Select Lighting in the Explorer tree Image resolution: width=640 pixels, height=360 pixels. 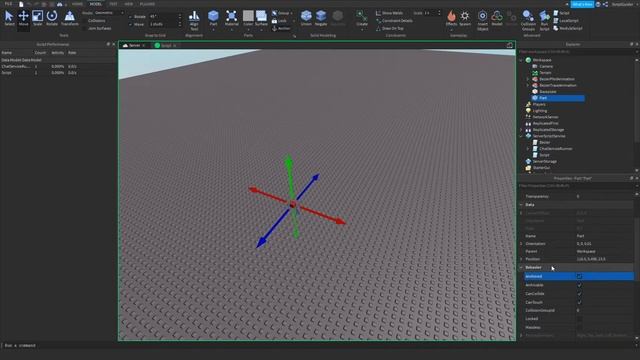[x=539, y=111]
